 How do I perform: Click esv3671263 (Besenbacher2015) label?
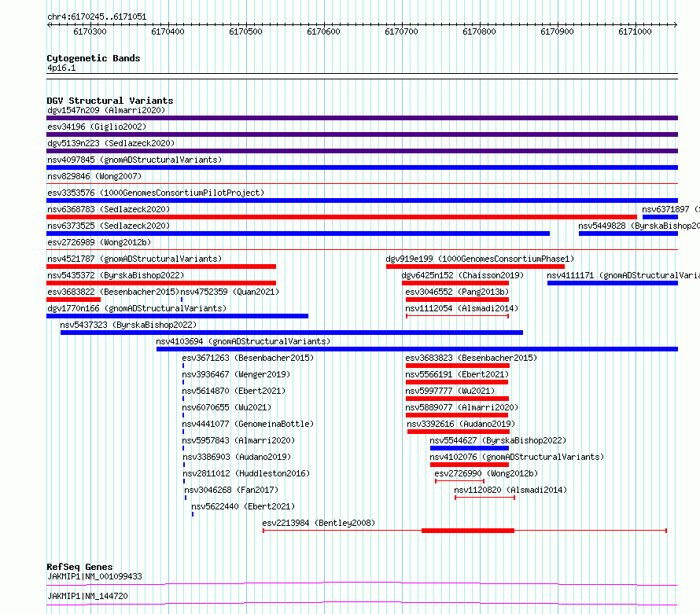[248, 358]
